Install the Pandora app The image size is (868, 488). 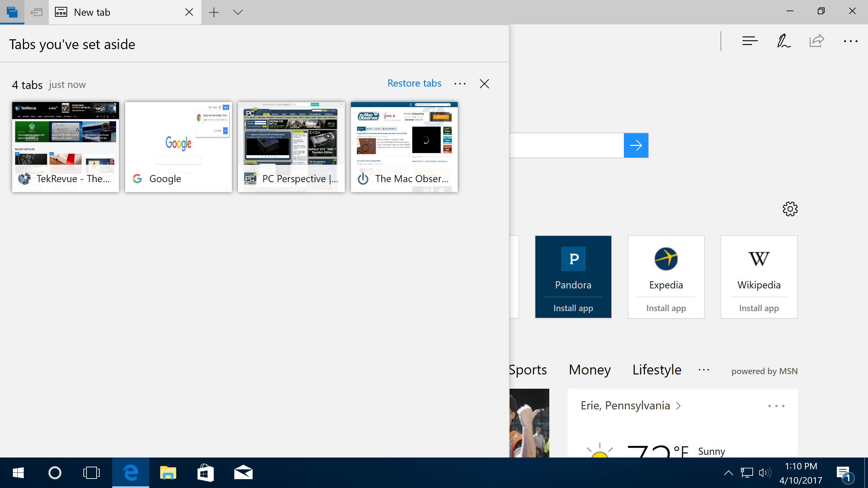(573, 308)
